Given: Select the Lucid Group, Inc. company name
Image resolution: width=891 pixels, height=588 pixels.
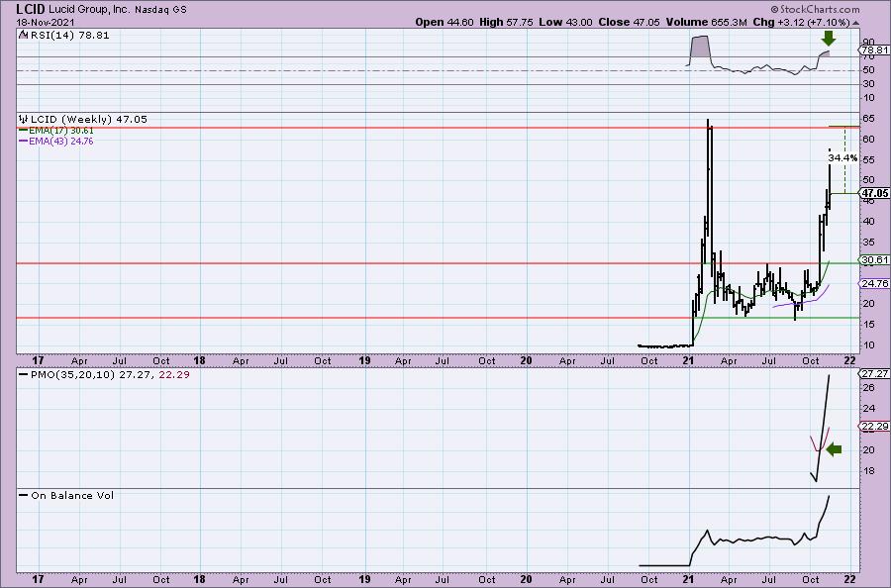Looking at the screenshot, I should pyautogui.click(x=90, y=10).
